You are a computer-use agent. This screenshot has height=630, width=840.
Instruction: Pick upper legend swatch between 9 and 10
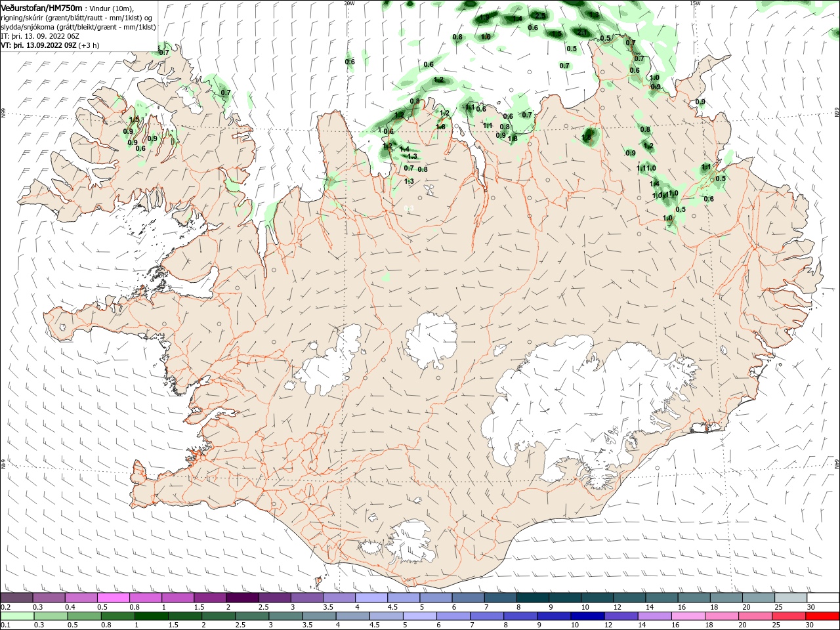[x=565, y=598]
